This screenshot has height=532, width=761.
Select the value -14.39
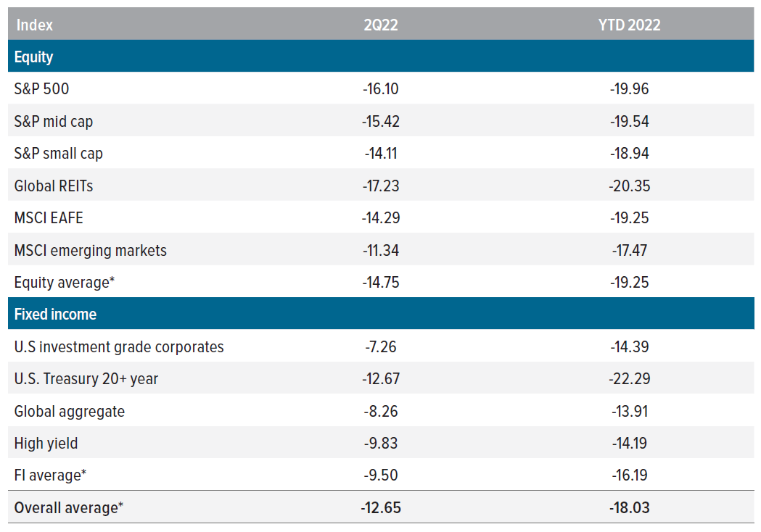click(629, 346)
